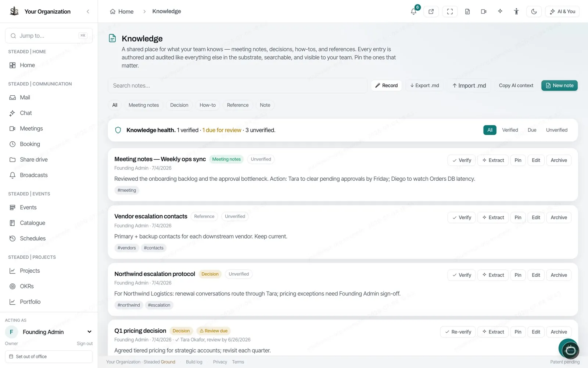Viewport: 588px width, 368px height.
Task: Collapse the sidebar with chevron
Action: pyautogui.click(x=88, y=11)
